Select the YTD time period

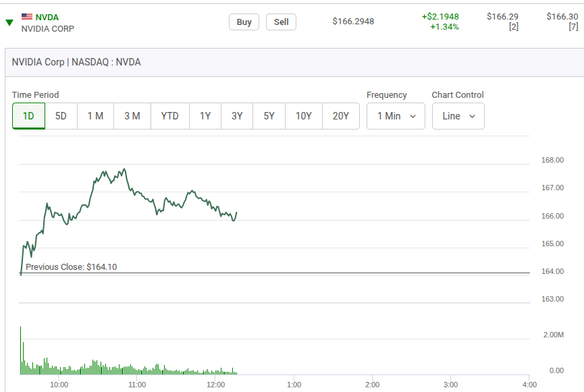click(x=170, y=116)
